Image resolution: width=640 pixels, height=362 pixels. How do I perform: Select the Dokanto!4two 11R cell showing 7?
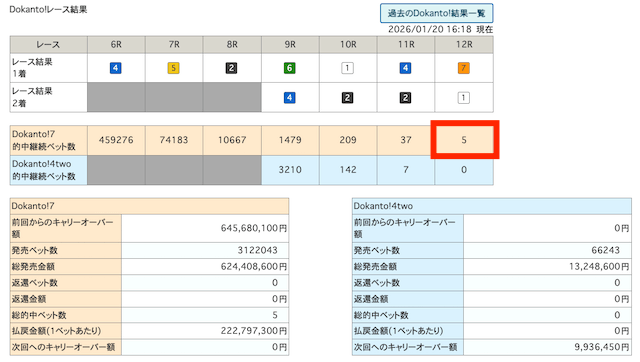coord(406,170)
